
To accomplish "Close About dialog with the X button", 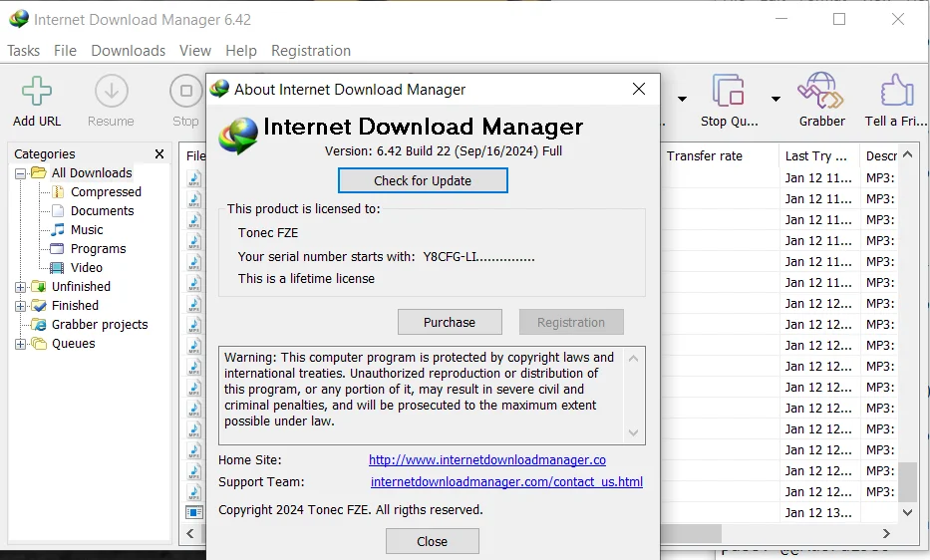I will 639,90.
